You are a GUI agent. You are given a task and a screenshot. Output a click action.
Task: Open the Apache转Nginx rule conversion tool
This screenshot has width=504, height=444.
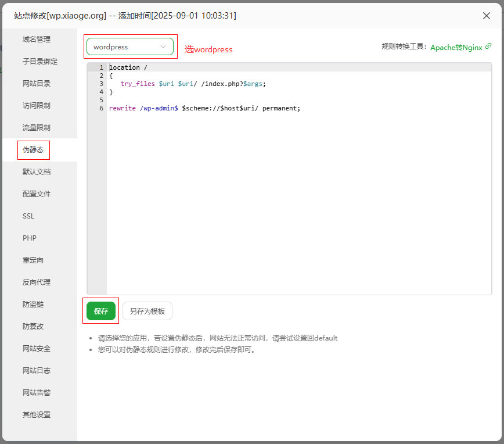tap(457, 46)
